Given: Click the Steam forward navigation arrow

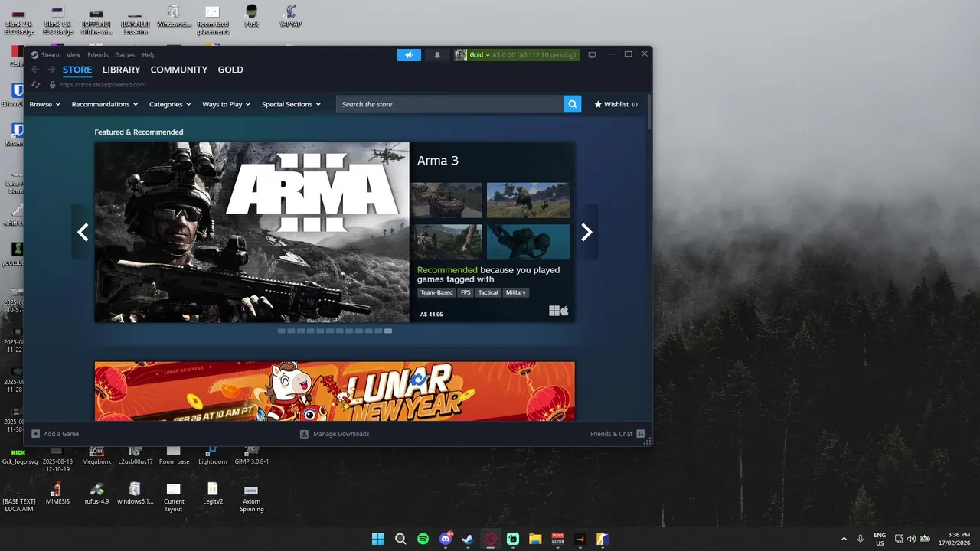Looking at the screenshot, I should (x=51, y=70).
